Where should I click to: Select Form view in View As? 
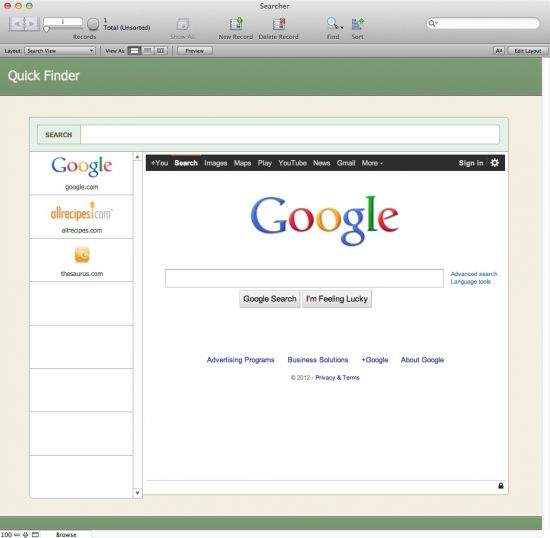134,51
